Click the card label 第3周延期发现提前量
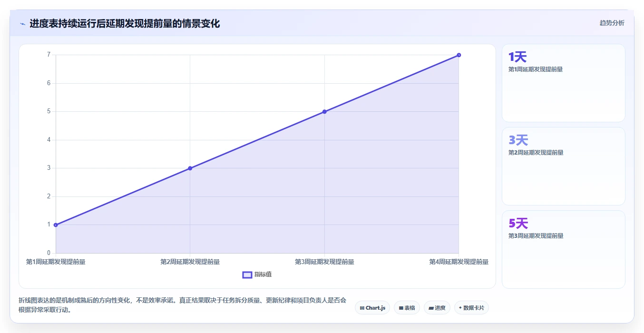Screen dimensions: 644x333 click(x=536, y=236)
